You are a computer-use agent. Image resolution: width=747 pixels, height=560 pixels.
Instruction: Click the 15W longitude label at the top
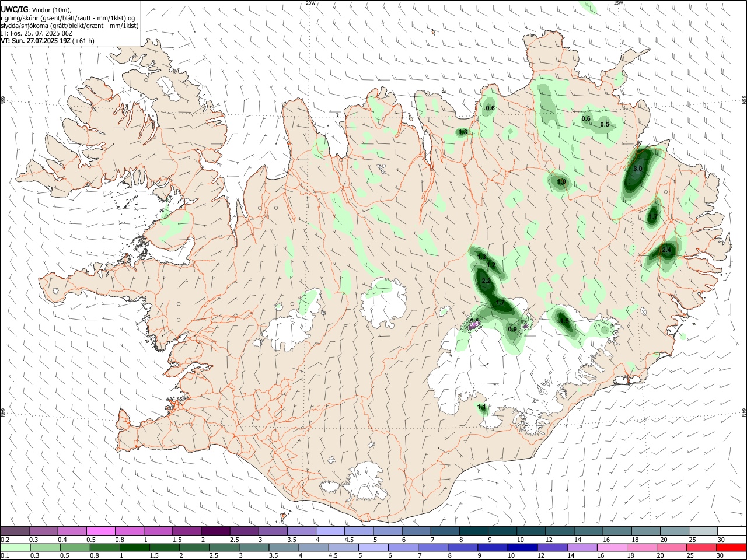[619, 3]
